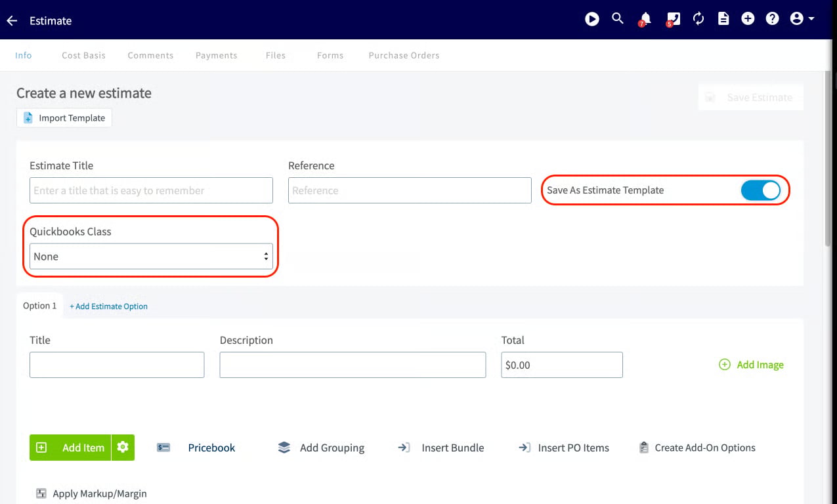
Task: Open the Pricebook
Action: [196, 448]
